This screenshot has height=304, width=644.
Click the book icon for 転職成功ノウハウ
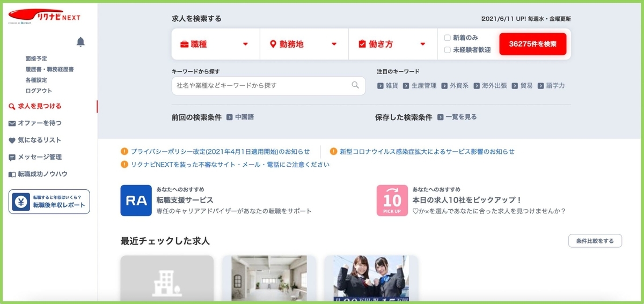12,175
